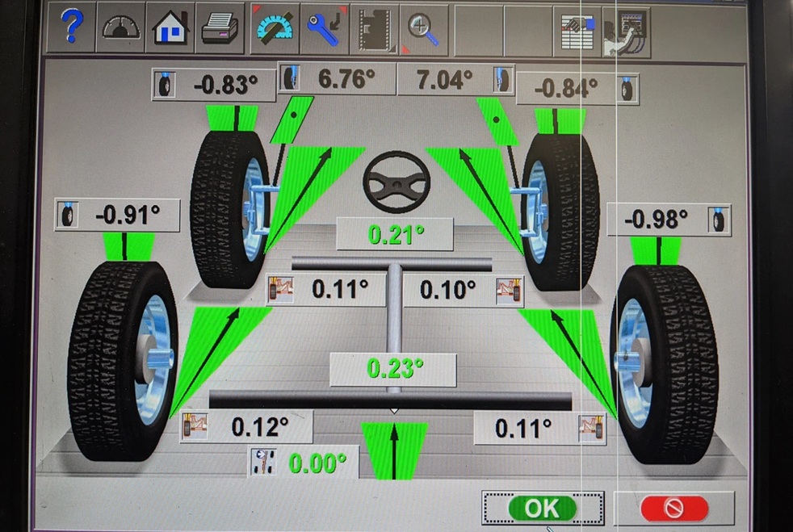The width and height of the screenshot is (793, 532).
Task: Go to the home screen icon
Action: point(170,28)
